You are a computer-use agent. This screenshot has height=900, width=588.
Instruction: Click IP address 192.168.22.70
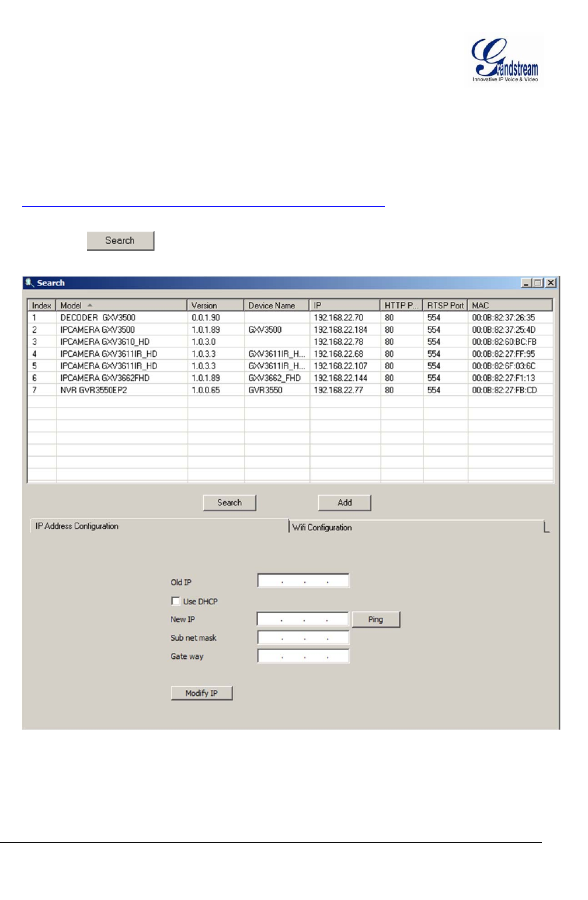tap(339, 318)
